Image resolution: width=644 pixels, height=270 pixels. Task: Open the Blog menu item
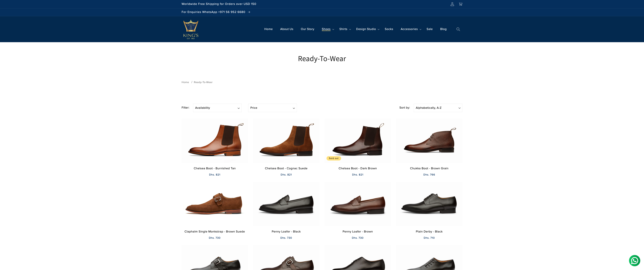(x=443, y=29)
